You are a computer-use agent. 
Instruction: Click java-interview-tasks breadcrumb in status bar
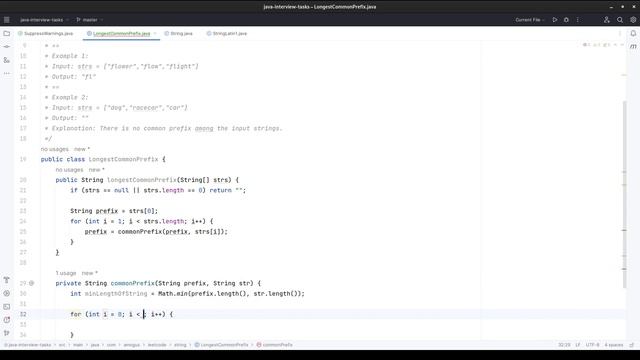[x=28, y=345]
